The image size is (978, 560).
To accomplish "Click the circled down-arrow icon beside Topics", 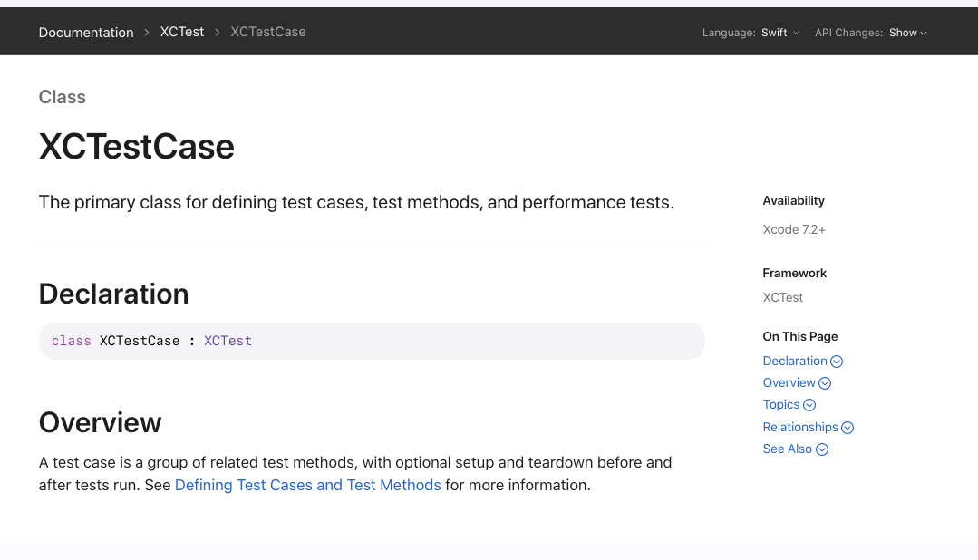I will coord(809,405).
